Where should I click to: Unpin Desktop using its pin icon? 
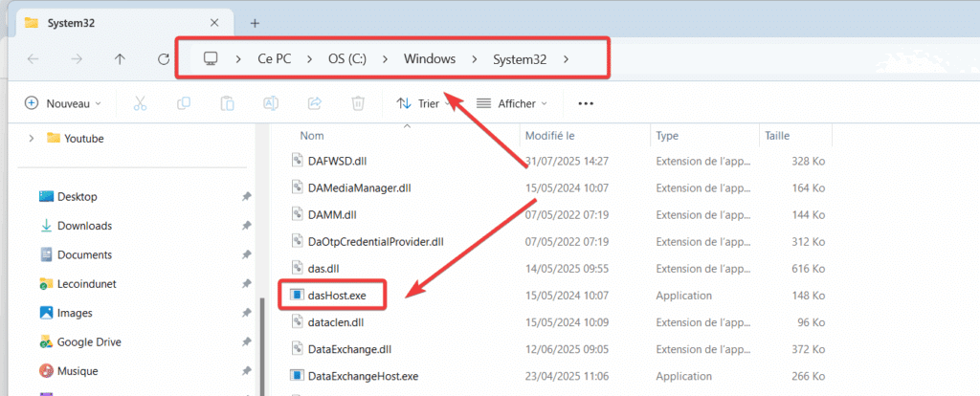(x=246, y=197)
